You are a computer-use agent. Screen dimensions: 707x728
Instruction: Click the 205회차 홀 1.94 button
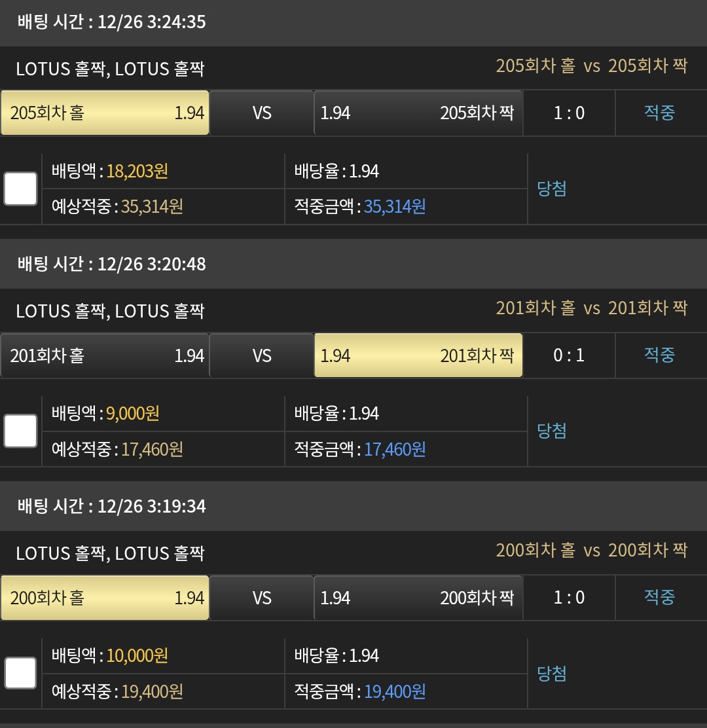[x=105, y=113]
